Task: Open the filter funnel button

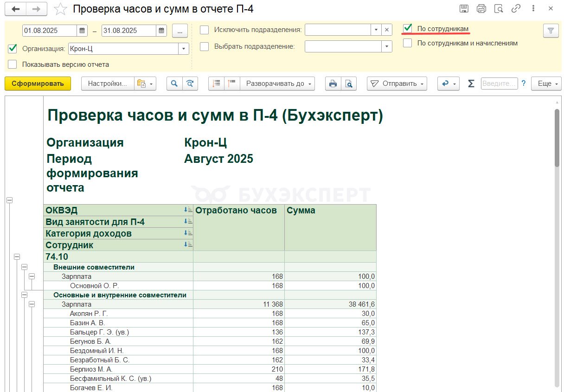Action: click(x=551, y=31)
